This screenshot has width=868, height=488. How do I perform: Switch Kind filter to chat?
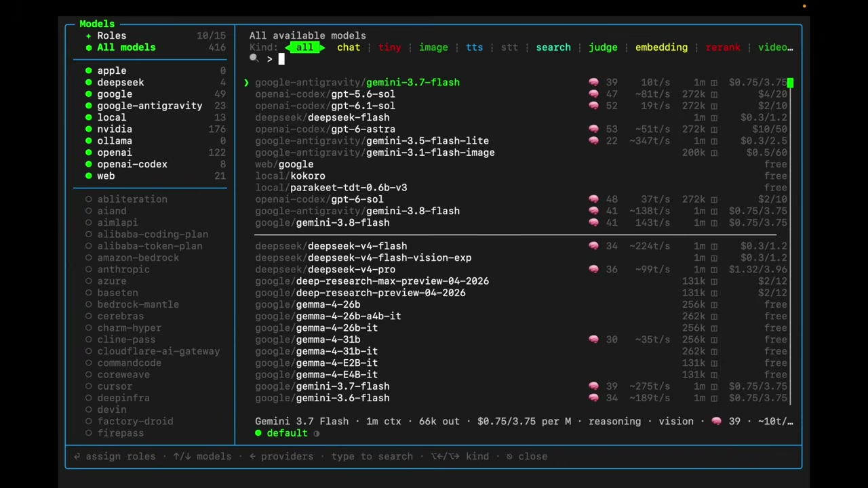[x=349, y=47]
